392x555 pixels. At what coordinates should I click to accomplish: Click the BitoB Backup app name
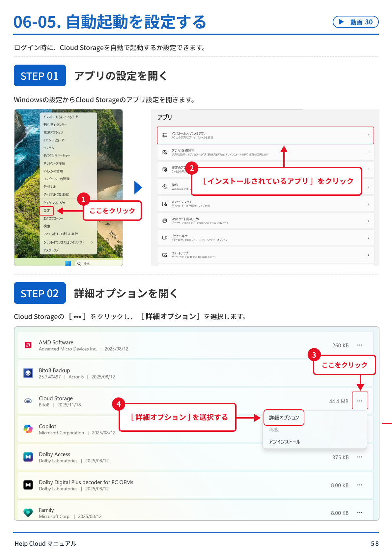54,370
